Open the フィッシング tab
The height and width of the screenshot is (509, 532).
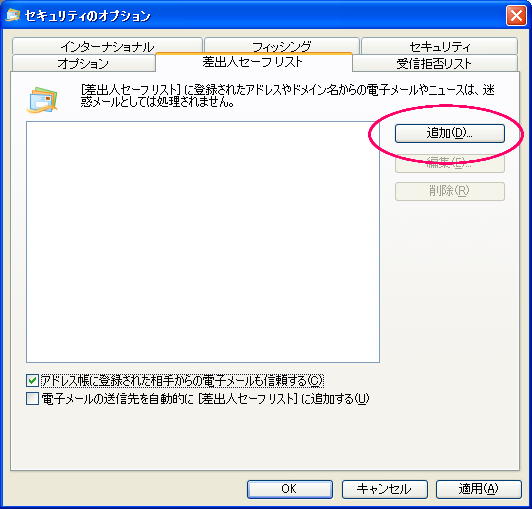pyautogui.click(x=282, y=46)
